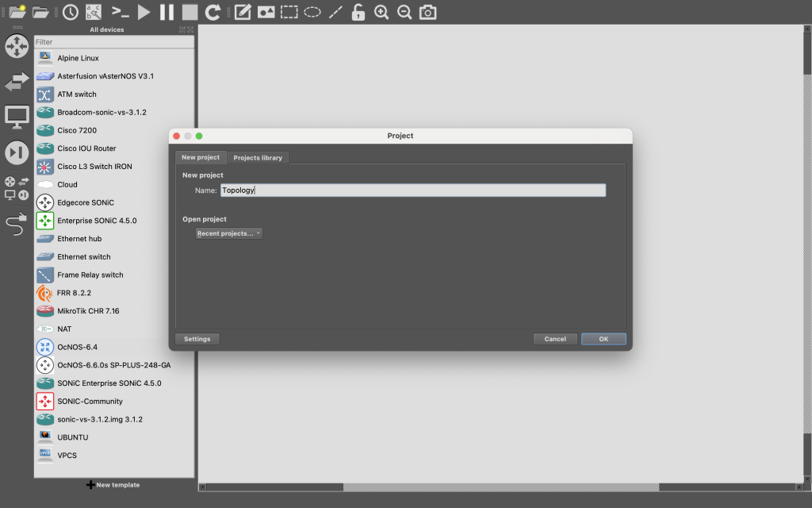Expand the Recent projects dropdown
The image size is (812, 508).
[x=229, y=233]
